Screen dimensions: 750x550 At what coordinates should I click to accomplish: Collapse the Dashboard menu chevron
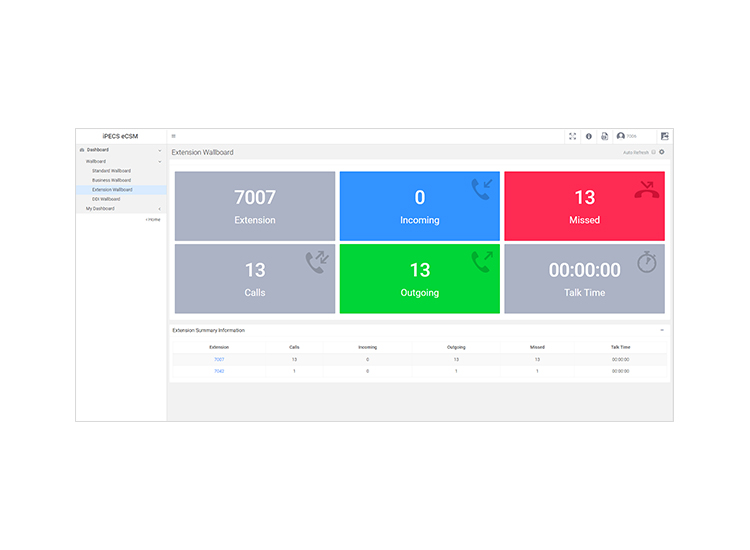tap(160, 150)
